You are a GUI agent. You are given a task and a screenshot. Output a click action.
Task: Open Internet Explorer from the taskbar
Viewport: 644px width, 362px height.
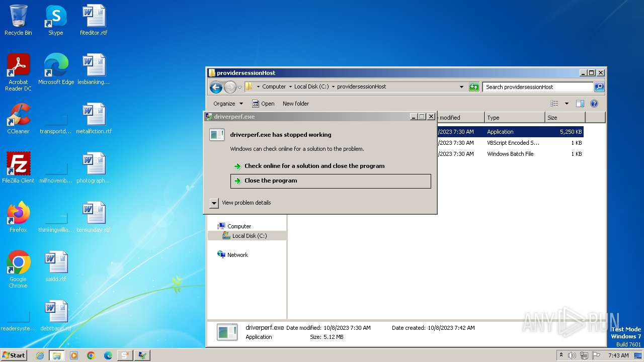[x=40, y=355]
